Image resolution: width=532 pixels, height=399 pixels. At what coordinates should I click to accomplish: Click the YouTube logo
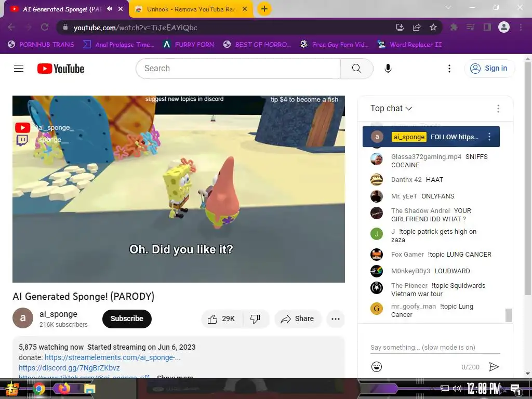[61, 69]
